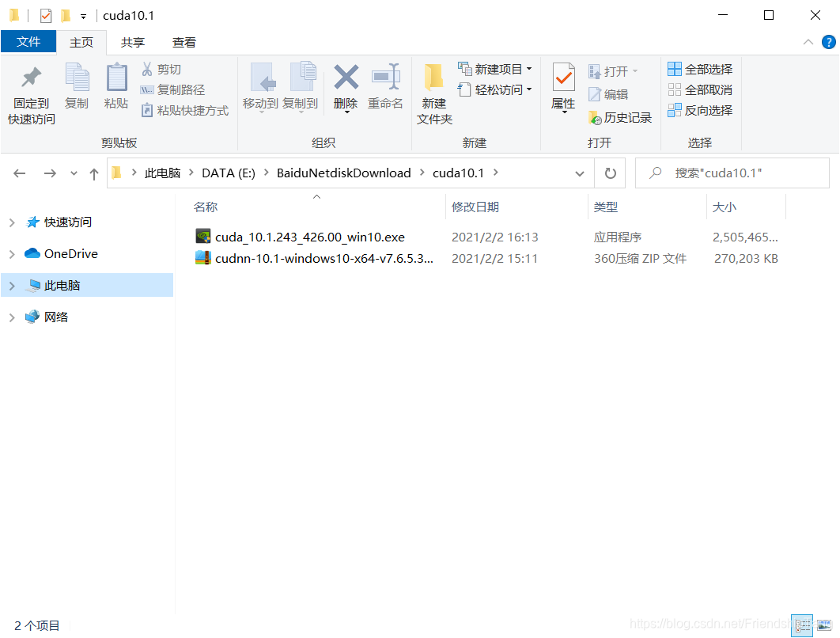Select OneDrive in sidebar
This screenshot has height=638, width=840.
point(62,253)
